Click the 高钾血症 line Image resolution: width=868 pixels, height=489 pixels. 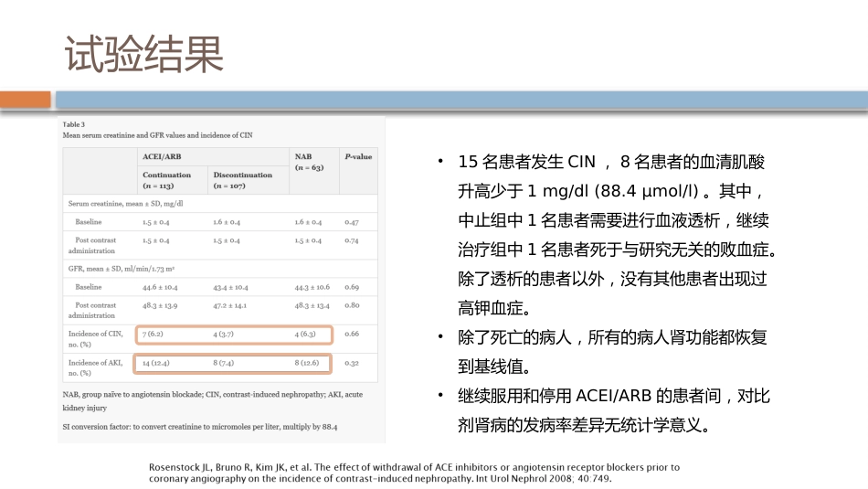click(x=493, y=308)
